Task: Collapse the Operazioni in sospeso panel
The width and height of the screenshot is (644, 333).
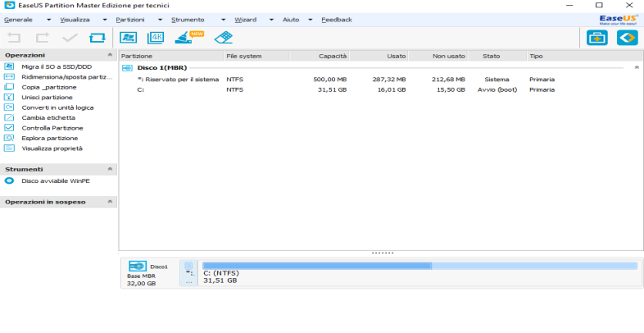Action: 110,202
